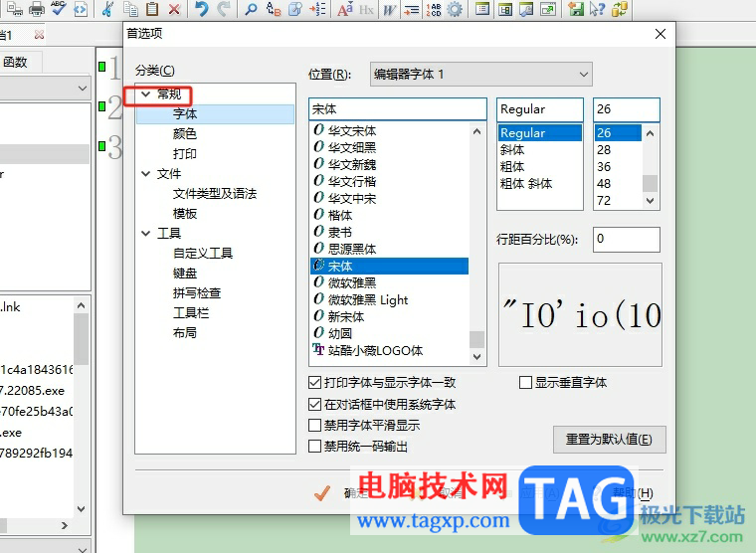Screen dimensions: 756x553
Task: Click font list scroll up arrow
Action: (x=476, y=131)
